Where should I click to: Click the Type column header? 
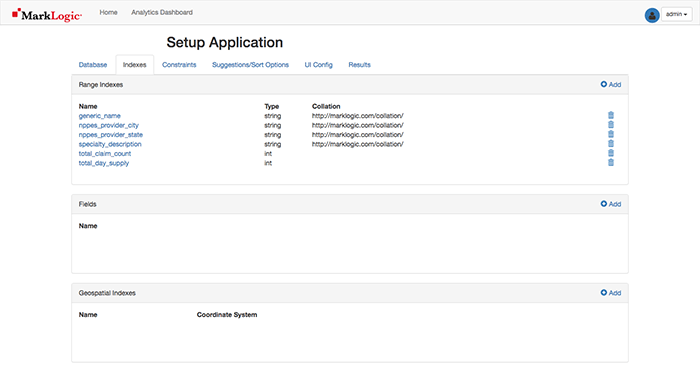pyautogui.click(x=271, y=106)
